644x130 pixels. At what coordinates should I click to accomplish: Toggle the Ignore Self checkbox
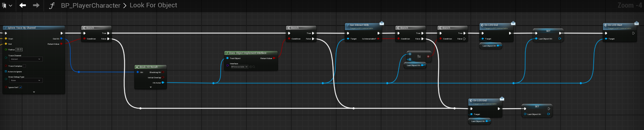pos(20,87)
